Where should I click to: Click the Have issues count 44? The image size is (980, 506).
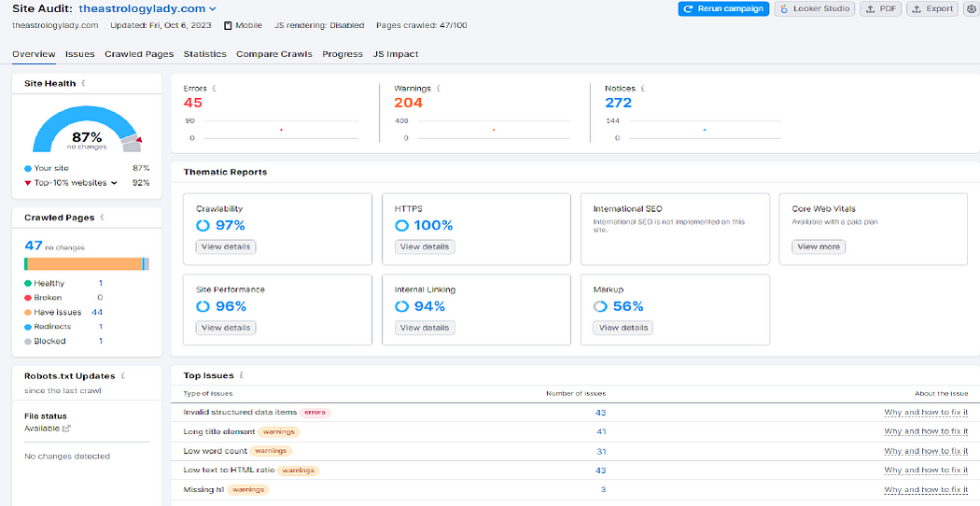[x=97, y=312]
